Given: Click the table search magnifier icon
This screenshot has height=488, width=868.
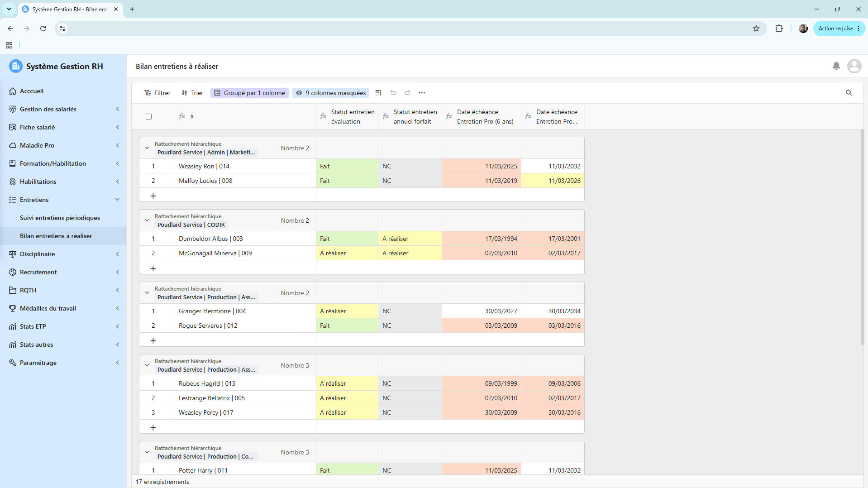Looking at the screenshot, I should click(x=849, y=93).
